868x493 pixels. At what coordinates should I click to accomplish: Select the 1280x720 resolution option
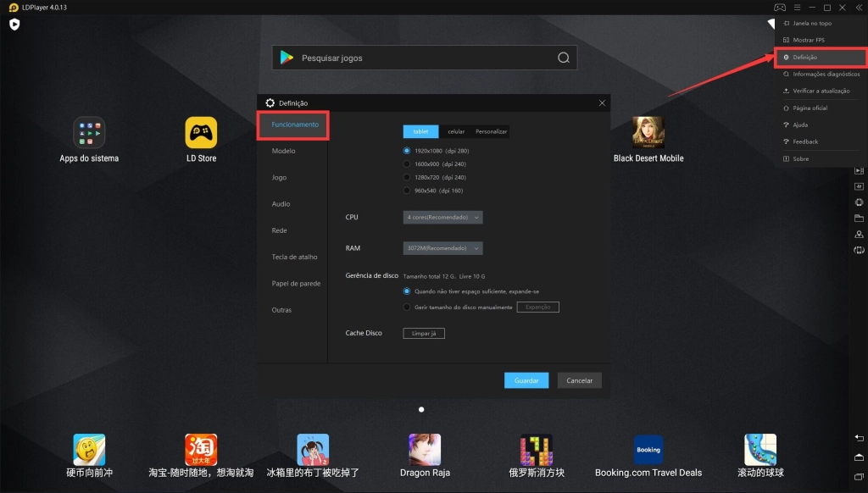[x=407, y=178]
